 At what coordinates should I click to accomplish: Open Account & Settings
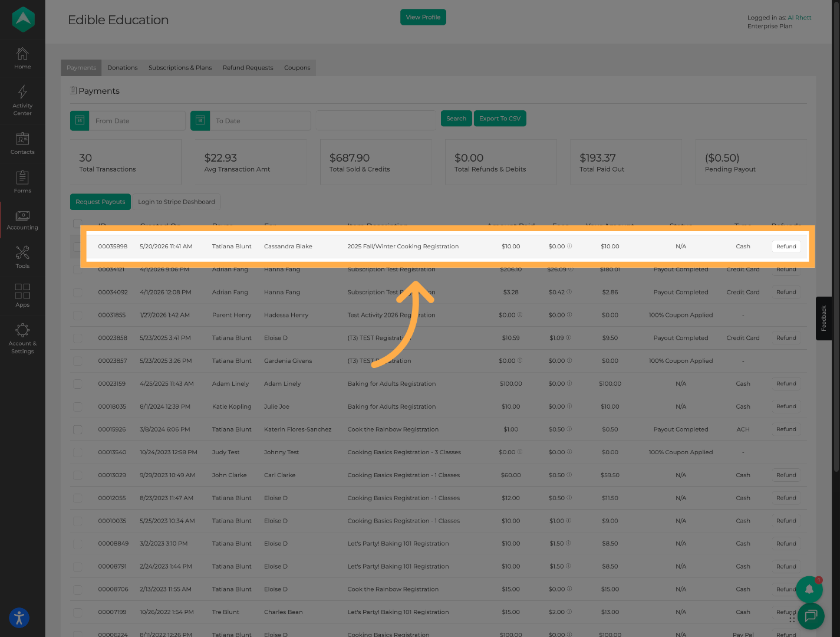(22, 339)
